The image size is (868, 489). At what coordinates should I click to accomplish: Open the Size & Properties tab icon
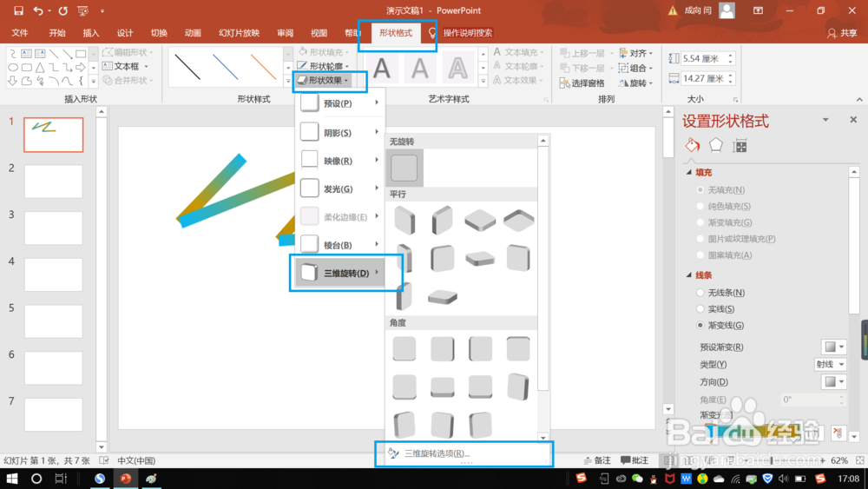740,146
